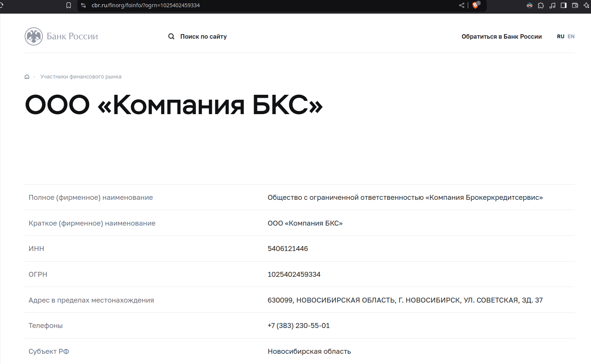This screenshot has height=364, width=591.
Task: Click the 'ИНН' row label
Action: click(36, 249)
